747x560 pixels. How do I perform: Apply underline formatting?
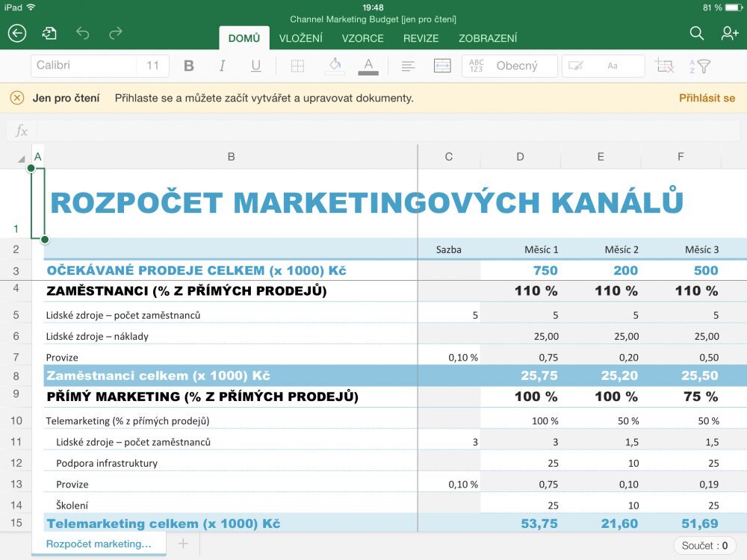click(255, 66)
